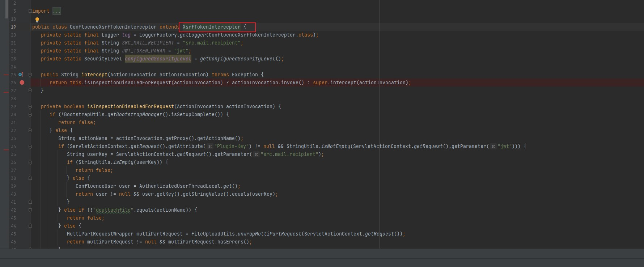Click the closing fold marker on line 41
Image resolution: width=644 pixels, height=267 pixels.
tap(30, 202)
